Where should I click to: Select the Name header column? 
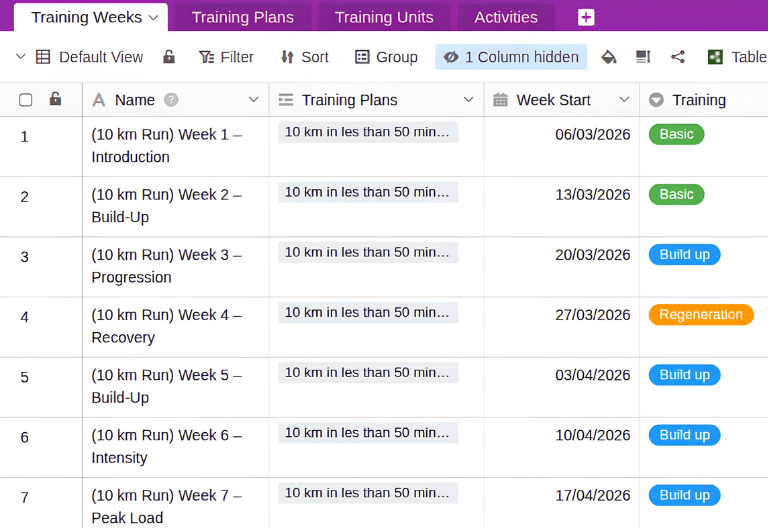pos(176,100)
